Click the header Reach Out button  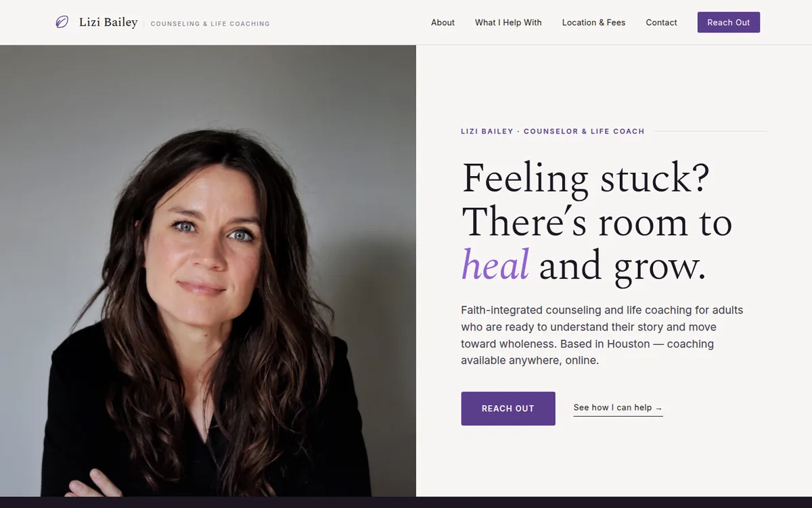point(729,22)
